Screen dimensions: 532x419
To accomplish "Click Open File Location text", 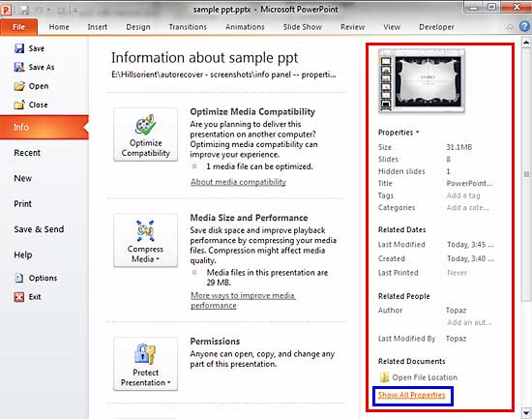I will 425,377.
